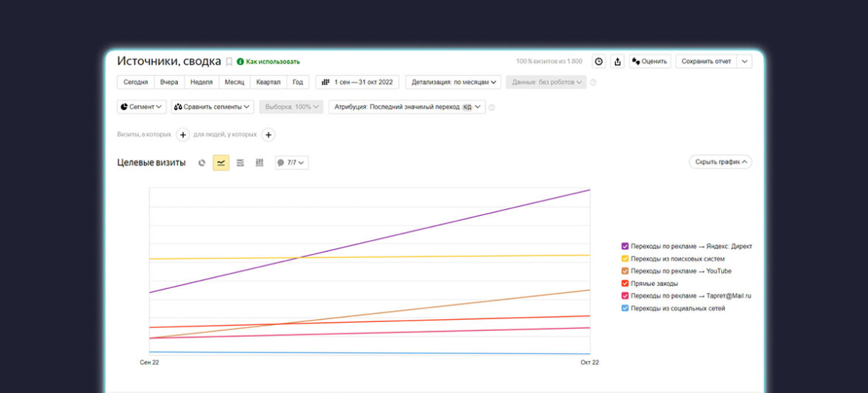Toggle 'Прямые заходы' legend checkbox

click(625, 284)
